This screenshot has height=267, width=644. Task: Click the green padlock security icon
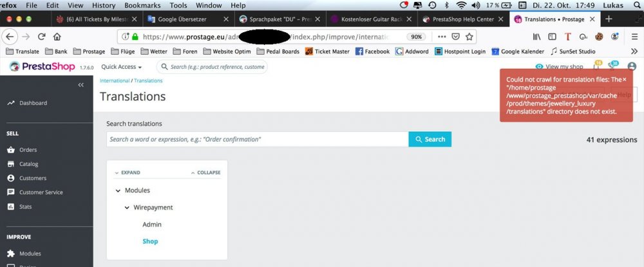[135, 37]
